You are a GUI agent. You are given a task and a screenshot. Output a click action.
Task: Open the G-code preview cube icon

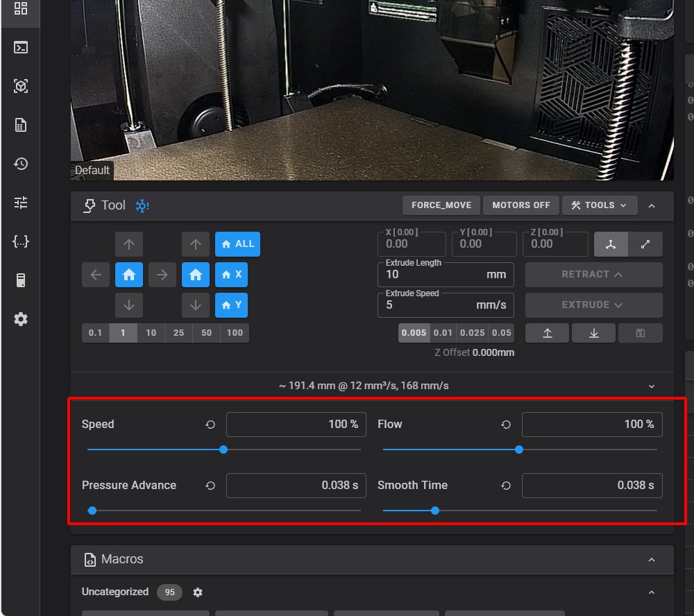[21, 86]
